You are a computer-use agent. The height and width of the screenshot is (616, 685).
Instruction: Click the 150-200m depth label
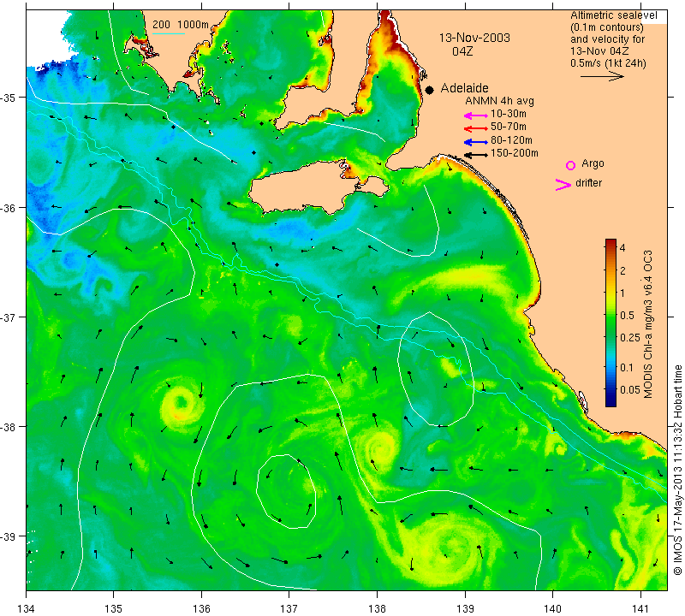pyautogui.click(x=515, y=153)
